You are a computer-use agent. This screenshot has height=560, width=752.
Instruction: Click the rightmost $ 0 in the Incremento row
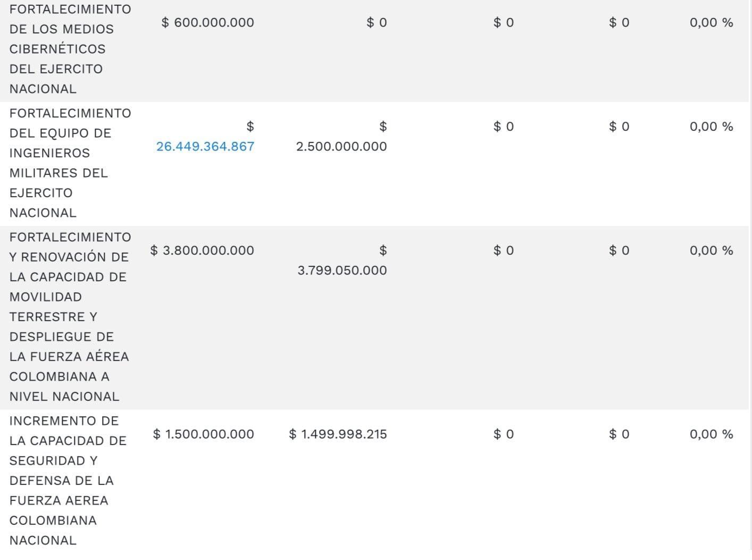(619, 434)
